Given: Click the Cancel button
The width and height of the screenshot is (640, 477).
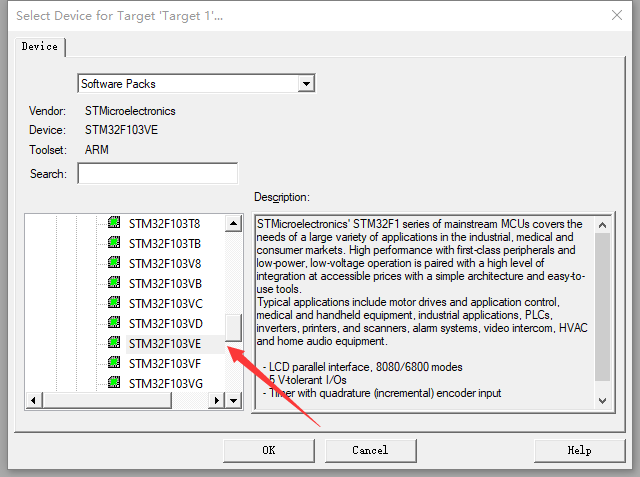Looking at the screenshot, I should (370, 450).
